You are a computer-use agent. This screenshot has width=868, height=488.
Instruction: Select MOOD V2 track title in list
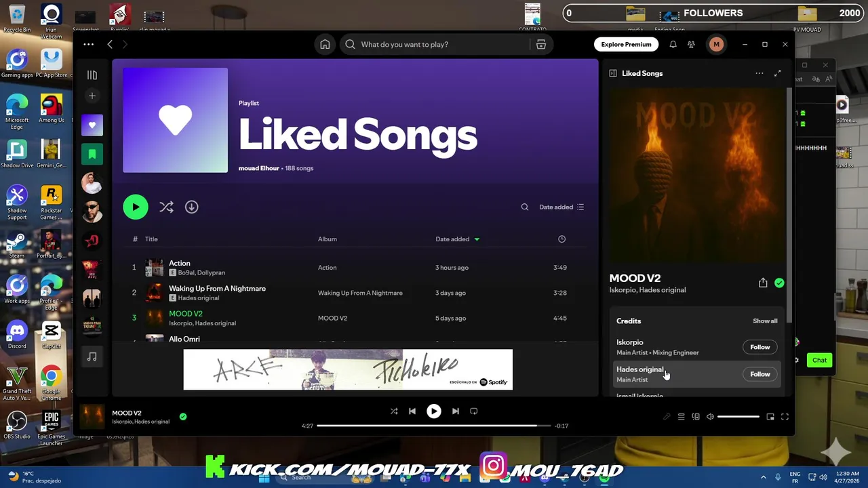(186, 314)
